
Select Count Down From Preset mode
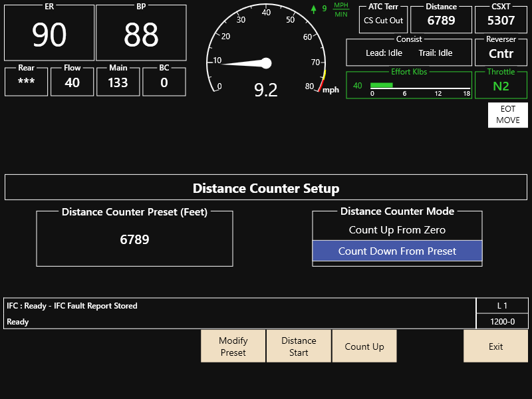point(396,251)
